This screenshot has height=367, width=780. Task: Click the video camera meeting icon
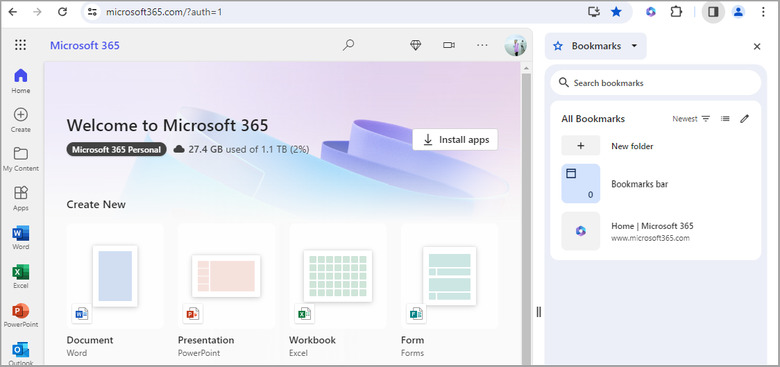[449, 45]
